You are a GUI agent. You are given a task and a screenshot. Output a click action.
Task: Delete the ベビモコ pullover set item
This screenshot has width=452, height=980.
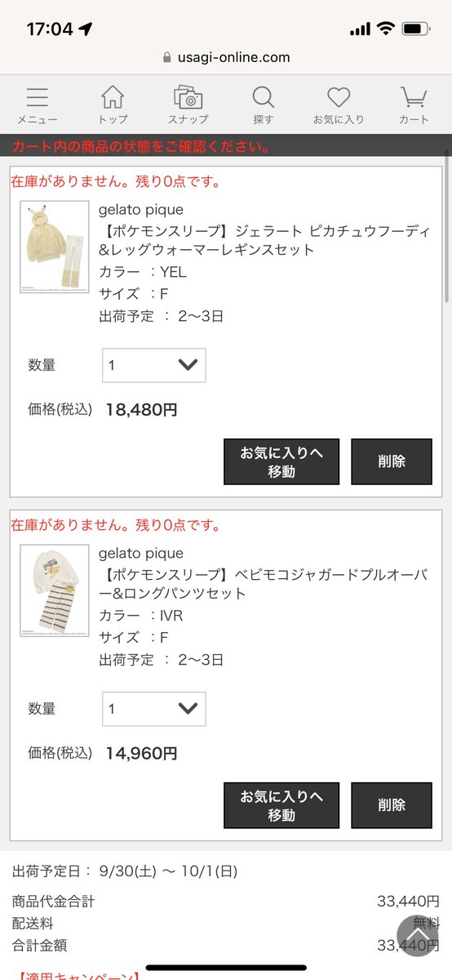pos(392,805)
